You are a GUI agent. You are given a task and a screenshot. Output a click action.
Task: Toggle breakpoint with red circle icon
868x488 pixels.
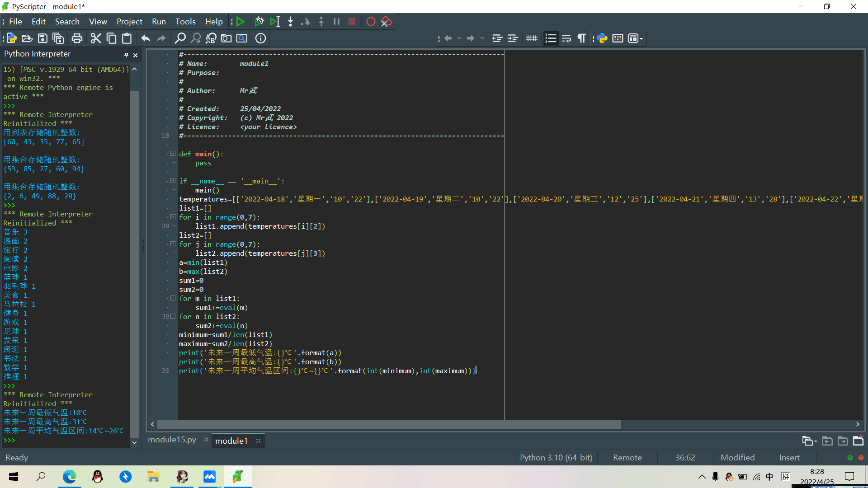click(x=371, y=22)
